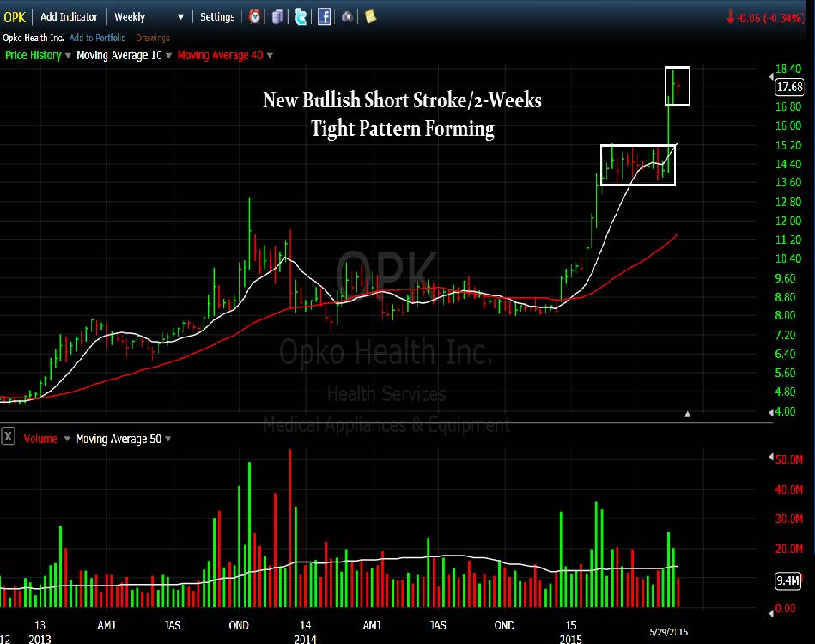Click the Moving Average 50 label

[119, 439]
